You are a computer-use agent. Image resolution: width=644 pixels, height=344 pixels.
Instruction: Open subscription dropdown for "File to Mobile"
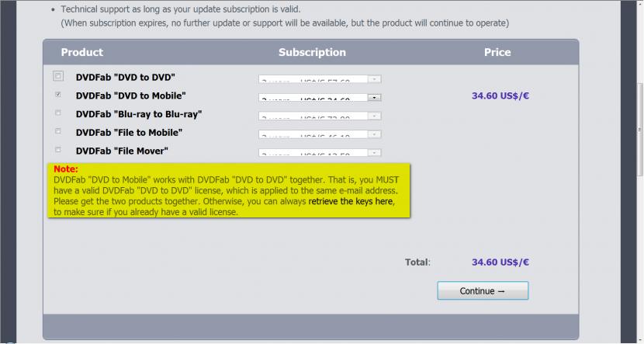pos(320,134)
